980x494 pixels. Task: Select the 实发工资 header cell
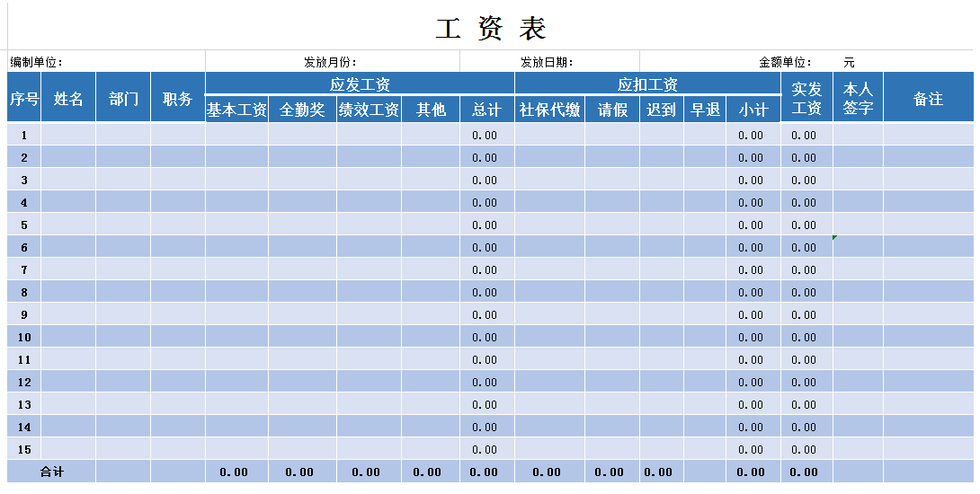coord(806,97)
